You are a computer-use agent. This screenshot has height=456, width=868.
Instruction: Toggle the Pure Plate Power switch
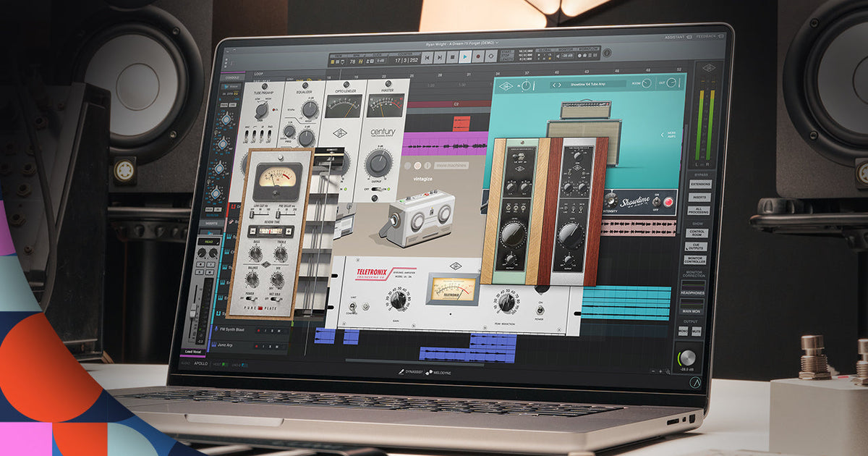250,298
